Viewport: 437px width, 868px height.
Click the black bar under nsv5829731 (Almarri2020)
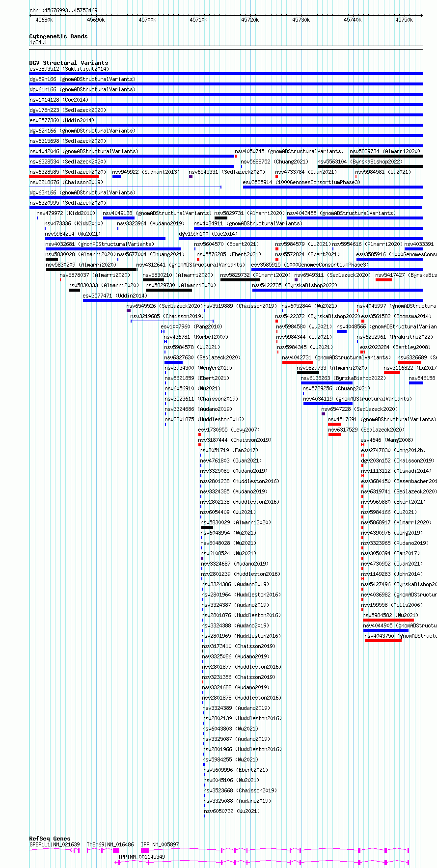pos(221,218)
